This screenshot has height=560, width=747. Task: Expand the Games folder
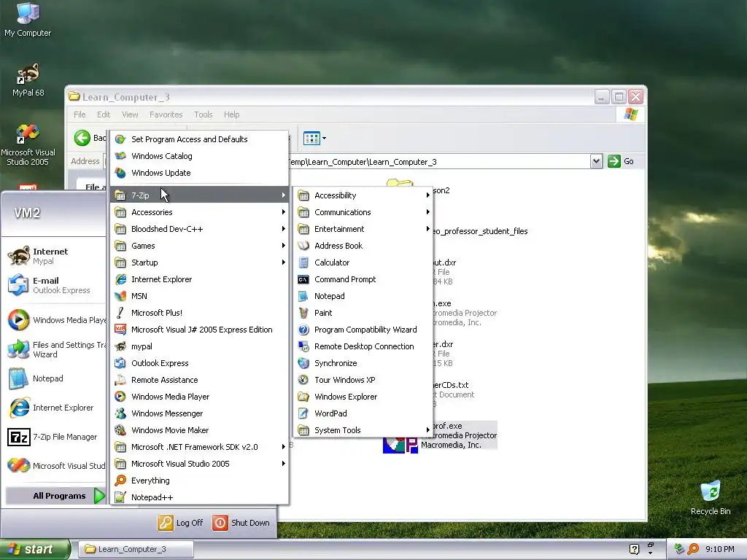tap(200, 246)
